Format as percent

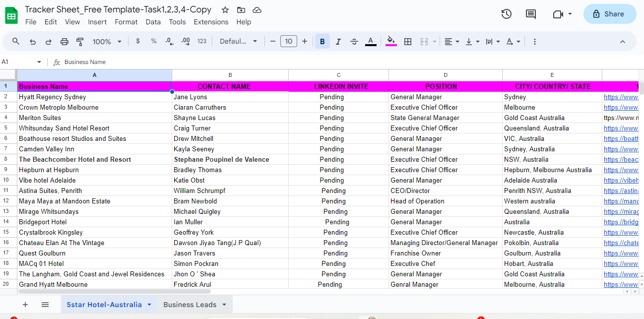tap(154, 42)
